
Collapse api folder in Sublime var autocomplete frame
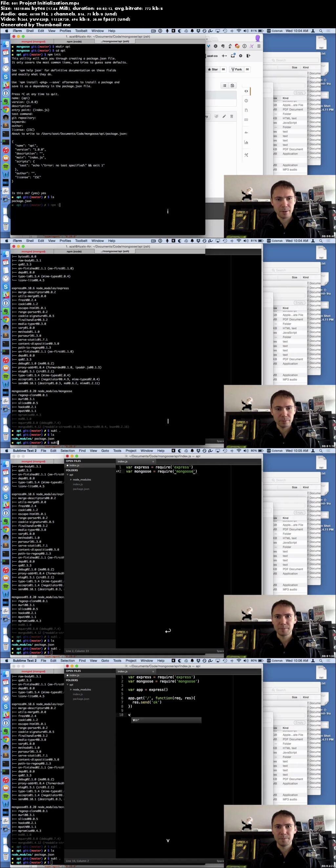point(67,685)
